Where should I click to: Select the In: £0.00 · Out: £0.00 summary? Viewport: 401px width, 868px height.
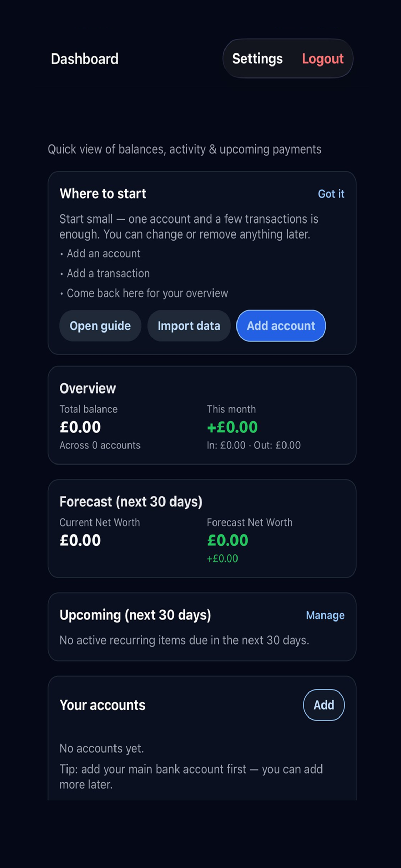[x=253, y=445]
